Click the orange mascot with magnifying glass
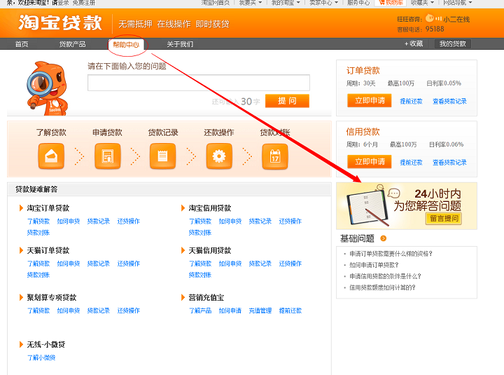Viewport: 504px width, 375px height. point(47,89)
